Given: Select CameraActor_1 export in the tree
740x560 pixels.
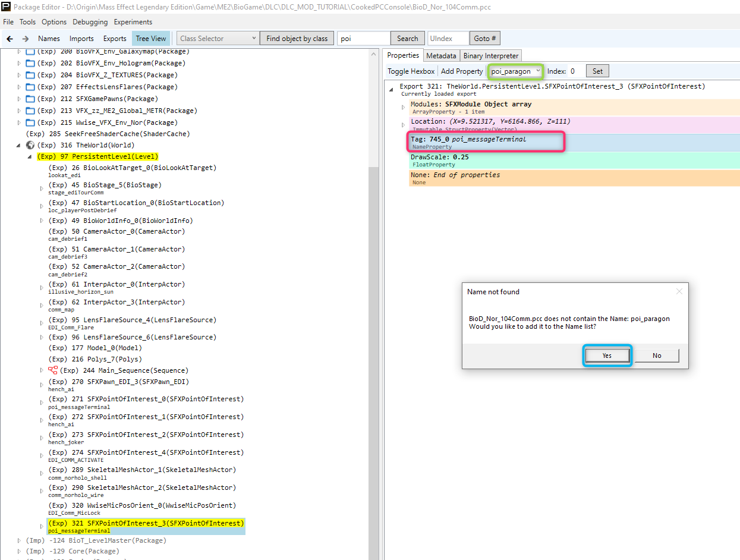Looking at the screenshot, I should tap(116, 252).
